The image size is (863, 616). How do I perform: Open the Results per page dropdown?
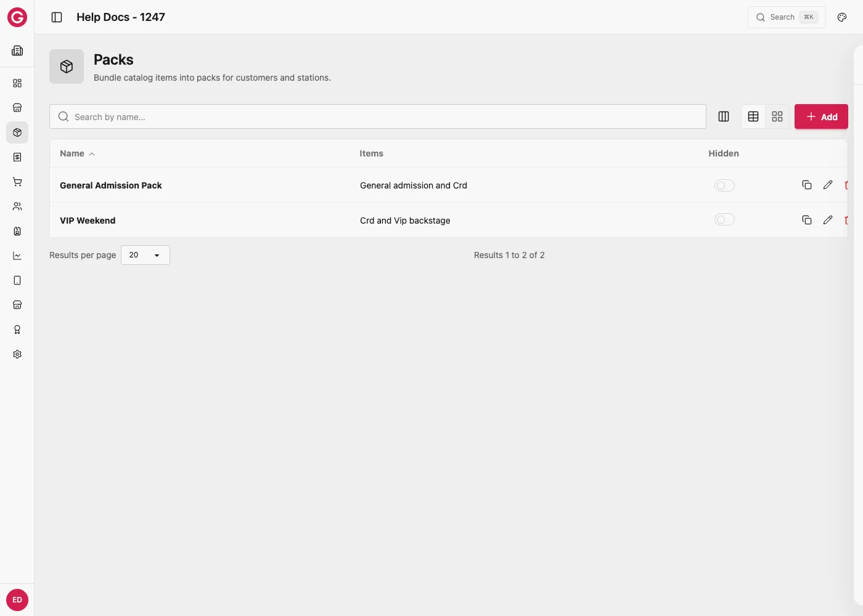click(145, 255)
